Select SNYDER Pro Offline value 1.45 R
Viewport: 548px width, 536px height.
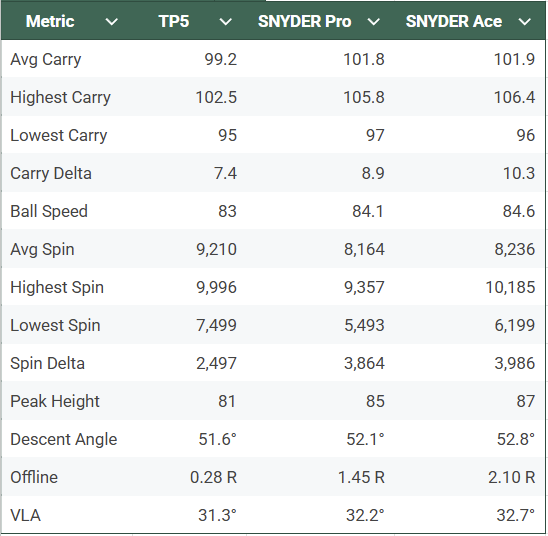(x=361, y=477)
